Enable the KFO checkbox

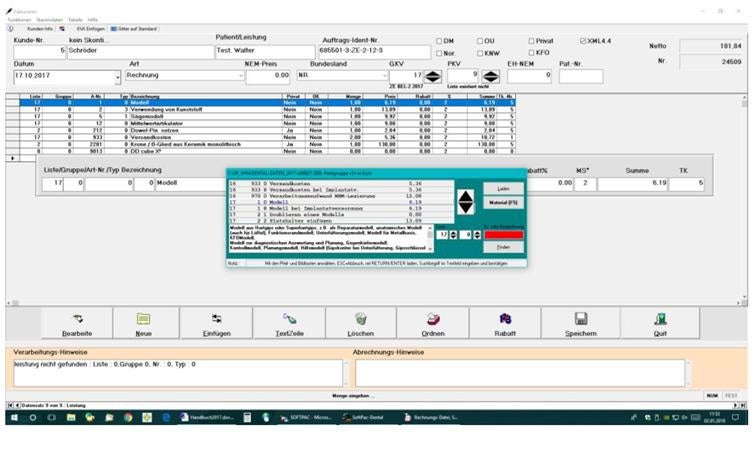pyautogui.click(x=531, y=53)
